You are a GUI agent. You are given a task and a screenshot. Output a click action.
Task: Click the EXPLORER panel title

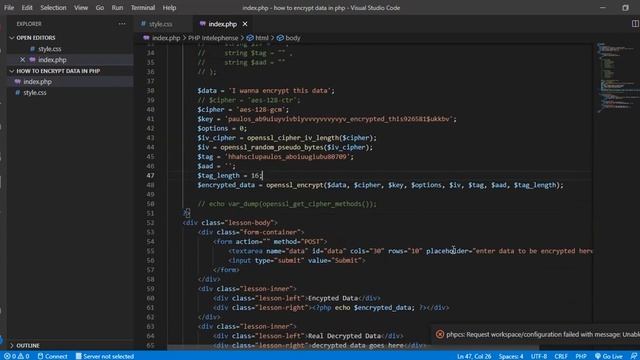29,24
